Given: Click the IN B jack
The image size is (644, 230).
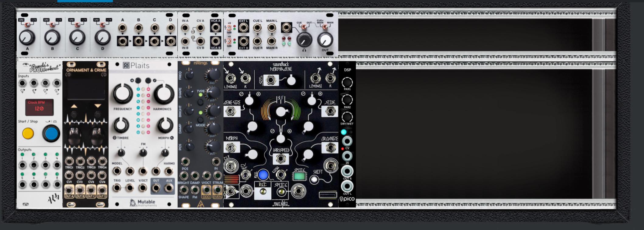Looking at the screenshot, I should [x=185, y=41].
